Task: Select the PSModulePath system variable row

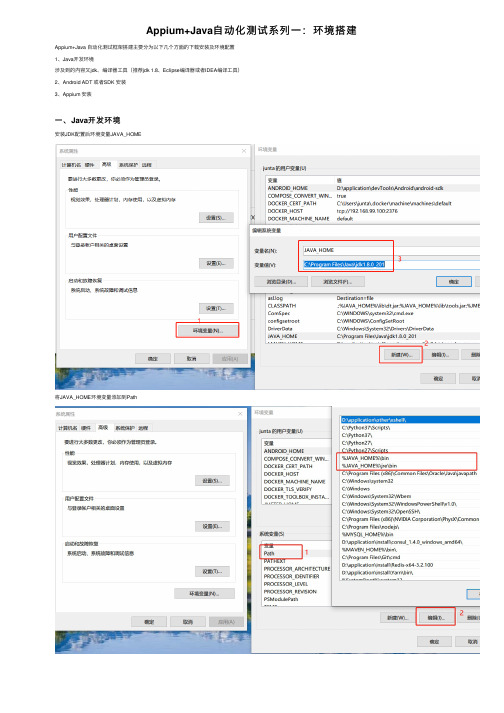Action: [296, 599]
